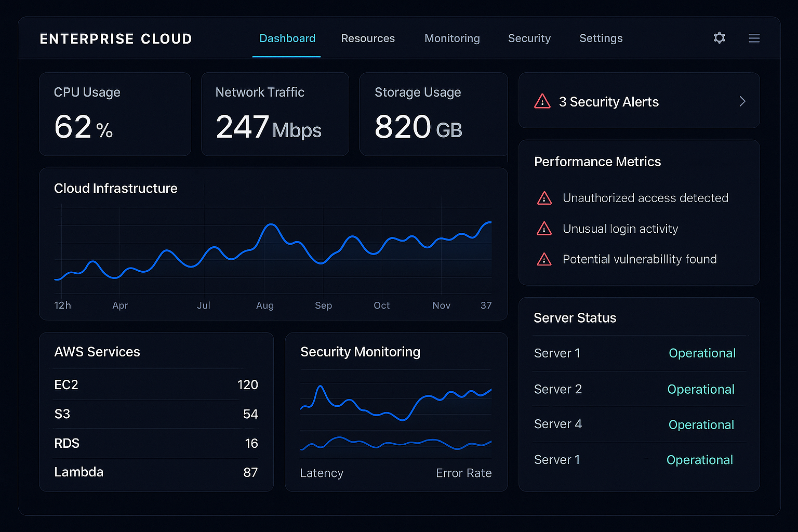798x532 pixels.
Task: Click Operational status for Server 2
Action: tap(701, 389)
